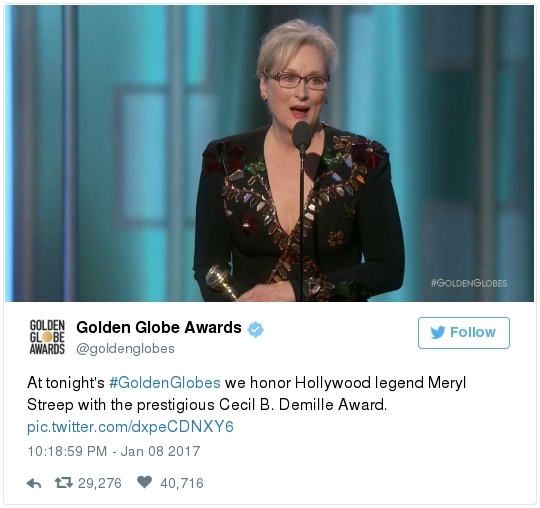Viewport: 540px width, 508px height.
Task: Like the tweet with the heart icon
Action: (x=144, y=482)
